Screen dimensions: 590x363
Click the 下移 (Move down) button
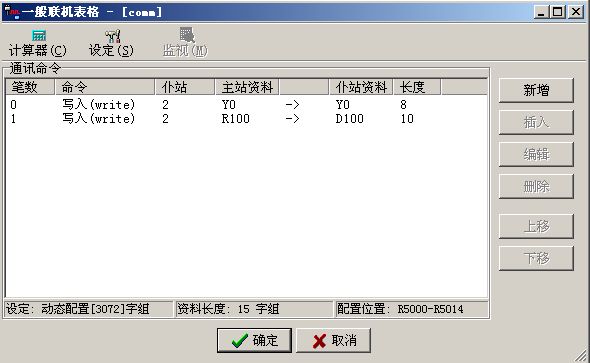point(536,258)
